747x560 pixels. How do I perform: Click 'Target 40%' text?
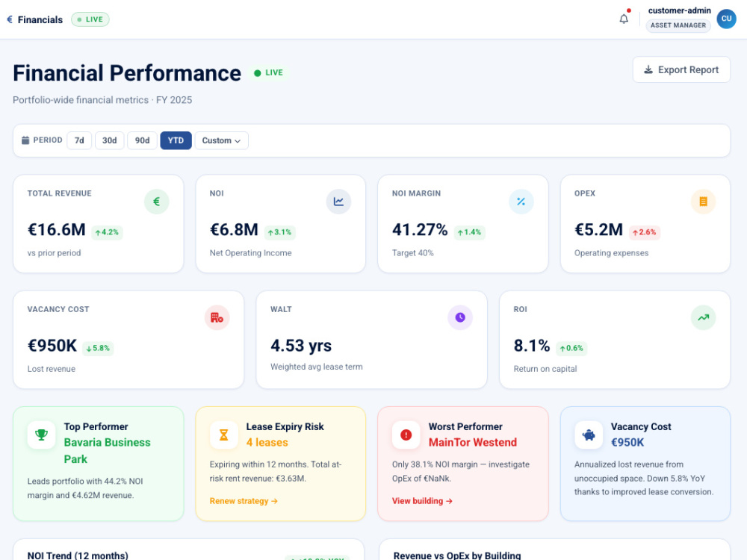[413, 253]
